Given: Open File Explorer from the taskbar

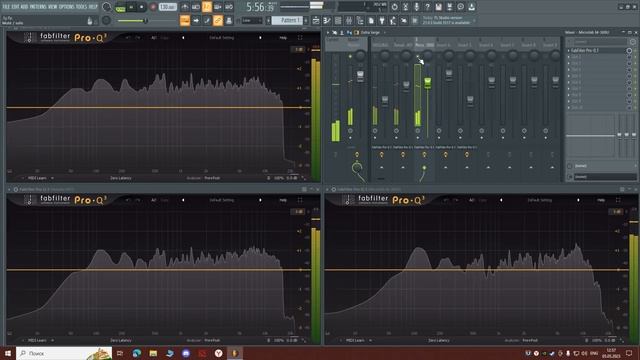Looking at the screenshot, I should coord(153,353).
